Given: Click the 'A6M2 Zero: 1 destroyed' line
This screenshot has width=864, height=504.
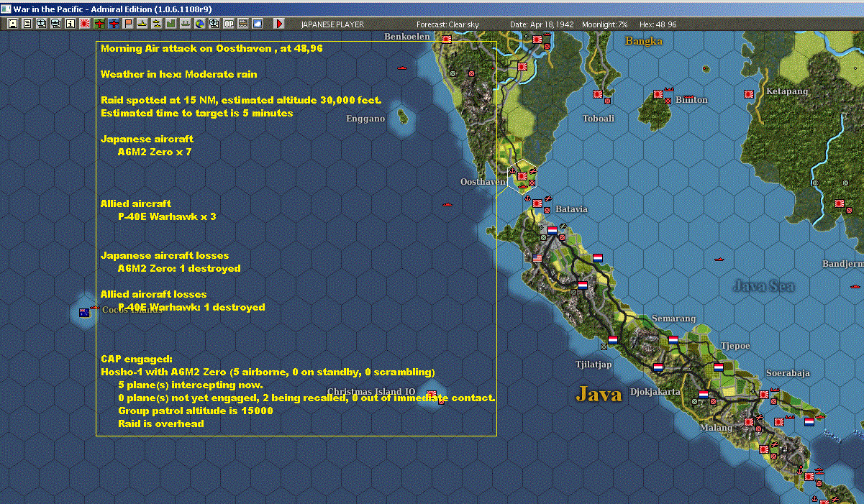Looking at the screenshot, I should pos(179,268).
